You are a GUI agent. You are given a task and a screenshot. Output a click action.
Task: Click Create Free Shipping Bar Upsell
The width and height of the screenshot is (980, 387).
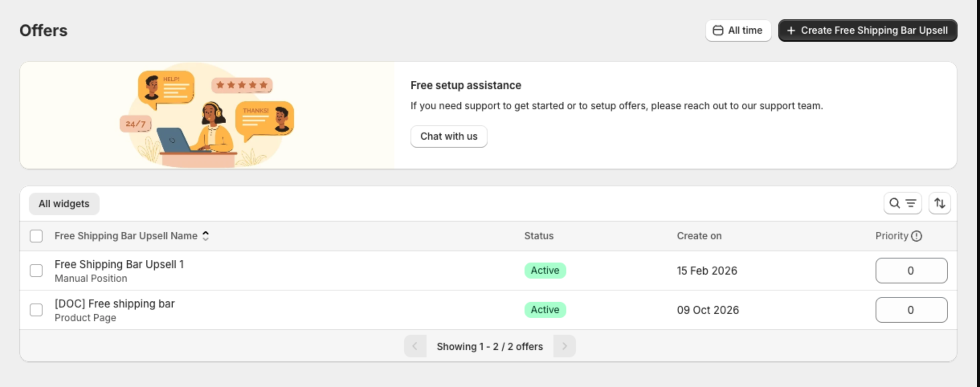tap(868, 31)
